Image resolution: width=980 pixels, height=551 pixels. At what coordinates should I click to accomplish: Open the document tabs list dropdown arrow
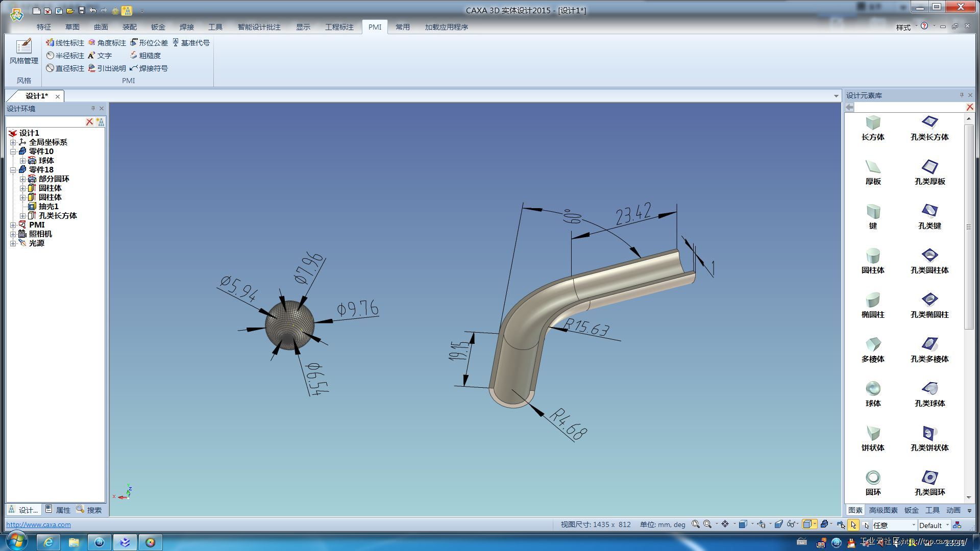tap(836, 96)
